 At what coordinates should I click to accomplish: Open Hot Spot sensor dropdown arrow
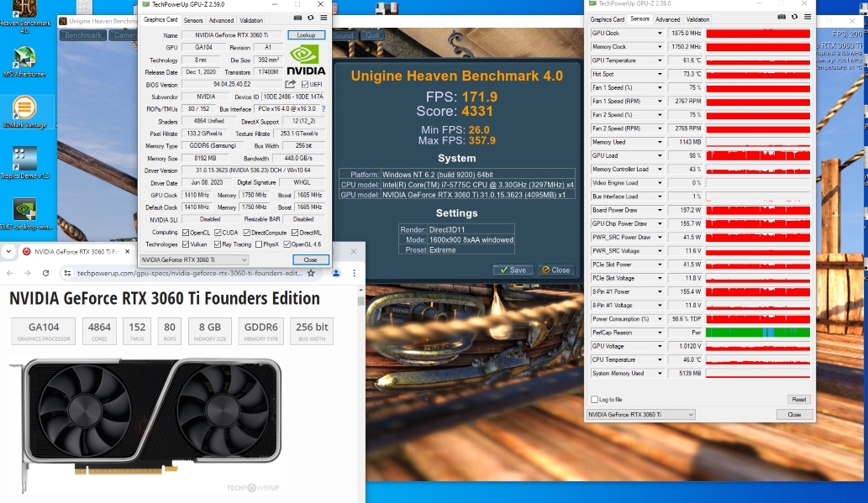(660, 74)
